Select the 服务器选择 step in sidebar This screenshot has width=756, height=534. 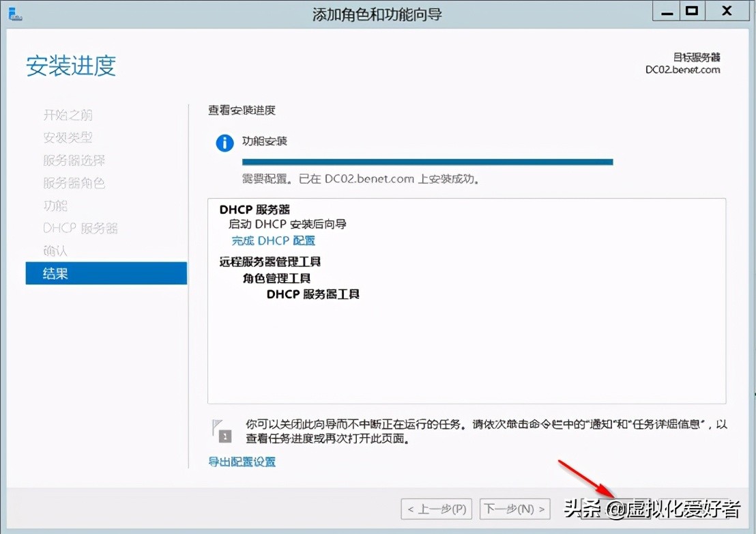click(74, 160)
